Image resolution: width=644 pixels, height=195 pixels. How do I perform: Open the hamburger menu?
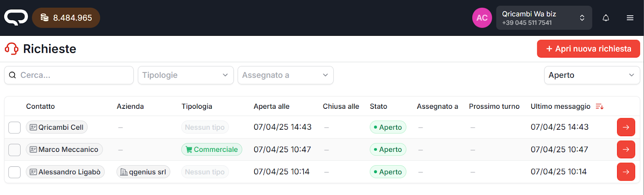click(x=630, y=18)
